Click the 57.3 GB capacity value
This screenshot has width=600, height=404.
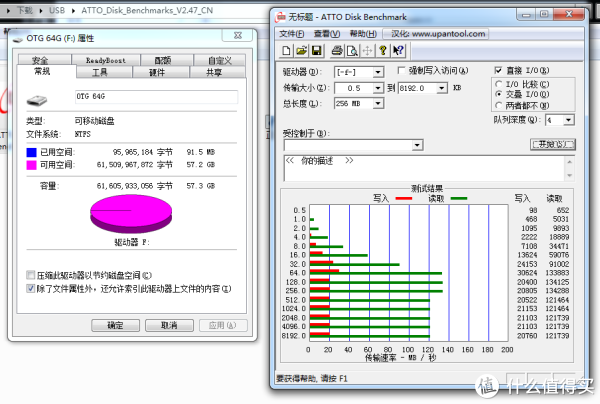point(201,186)
